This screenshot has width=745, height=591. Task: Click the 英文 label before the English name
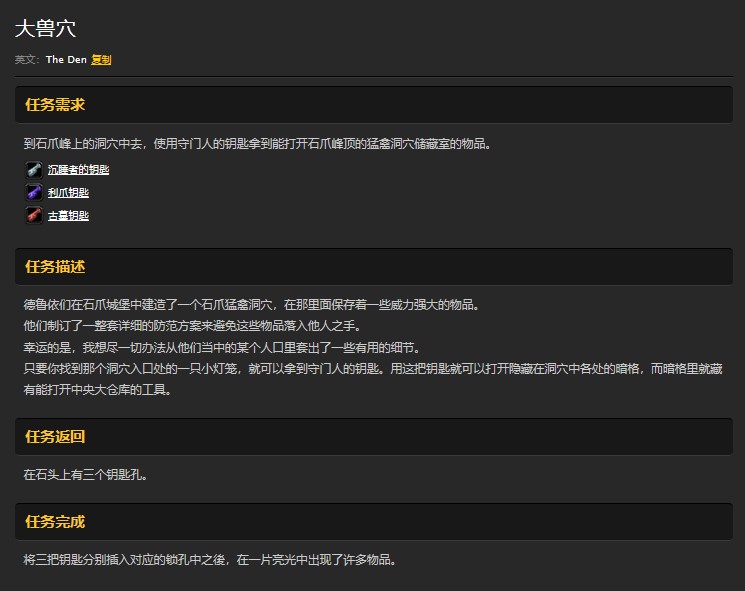[x=26, y=60]
